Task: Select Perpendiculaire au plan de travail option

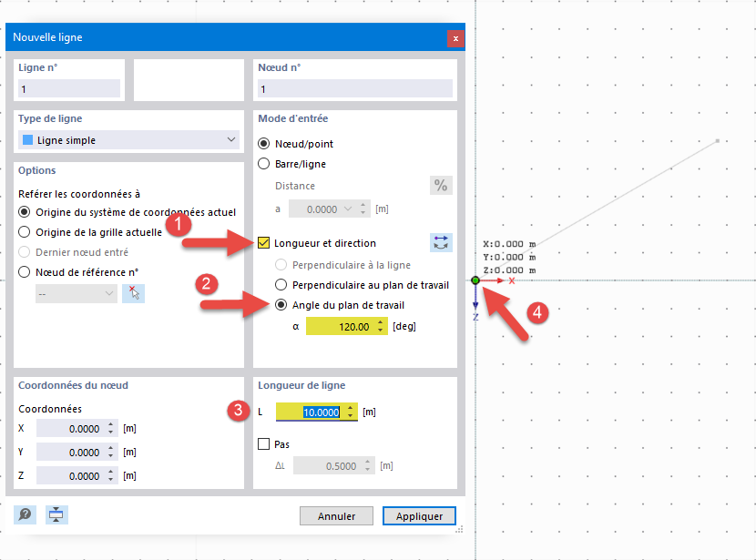Action: [x=281, y=285]
